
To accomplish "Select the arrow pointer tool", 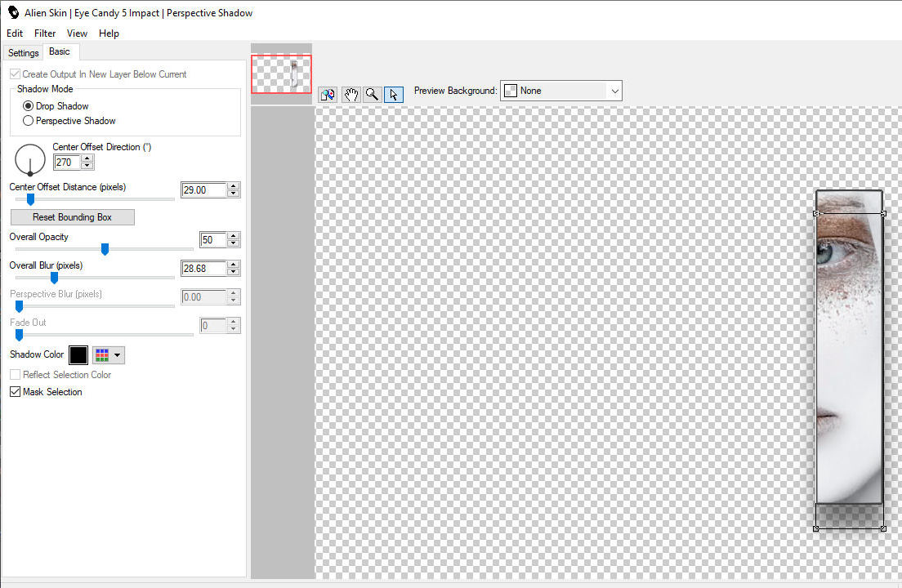I will coord(394,95).
